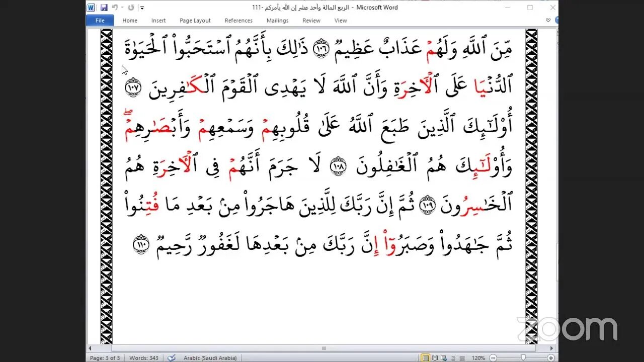Maximize the Word window
This screenshot has height=362, width=644.
(530, 8)
